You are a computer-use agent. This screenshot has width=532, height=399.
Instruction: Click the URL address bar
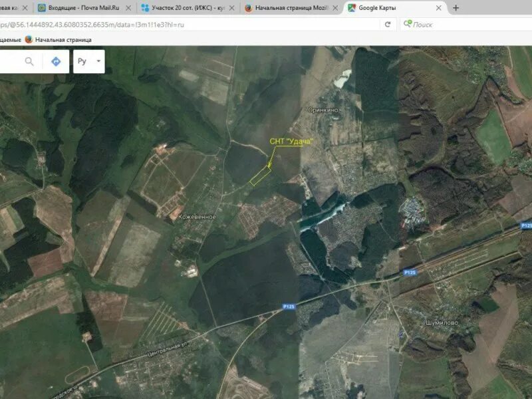point(190,25)
